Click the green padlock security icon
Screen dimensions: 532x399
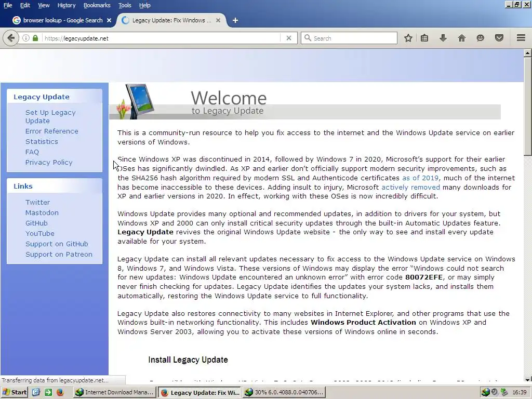[x=35, y=38]
